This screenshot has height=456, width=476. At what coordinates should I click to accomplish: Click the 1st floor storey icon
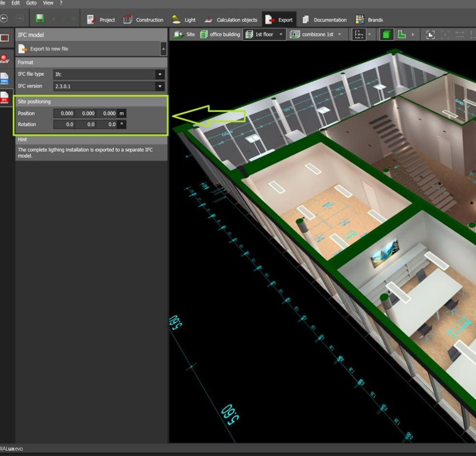(249, 35)
